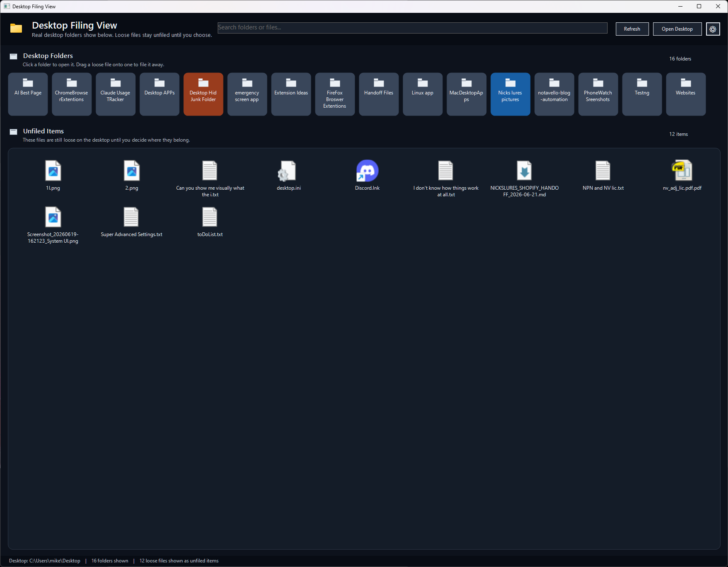The image size is (728, 567).
Task: Open the Extension Ideas folder
Action: pyautogui.click(x=291, y=94)
